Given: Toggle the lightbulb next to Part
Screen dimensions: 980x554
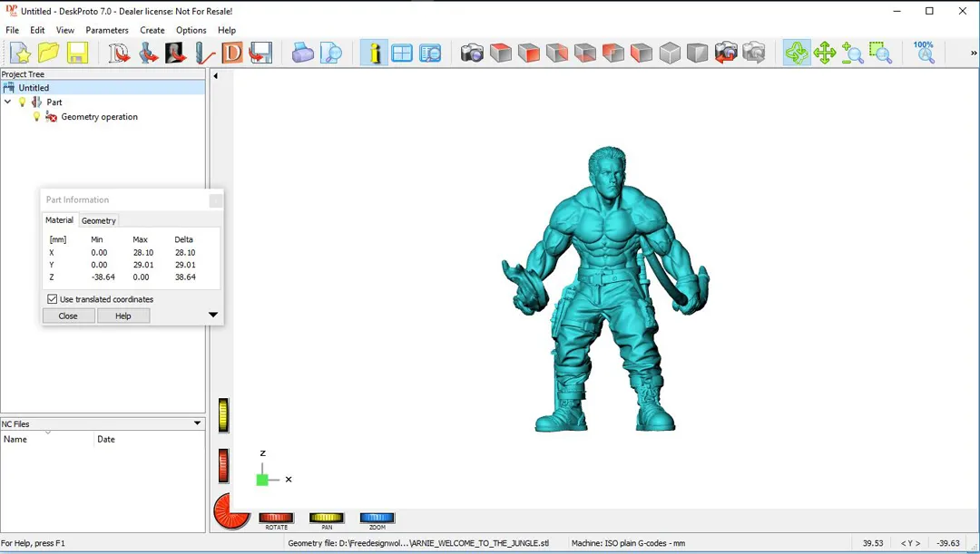Looking at the screenshot, I should [x=23, y=102].
